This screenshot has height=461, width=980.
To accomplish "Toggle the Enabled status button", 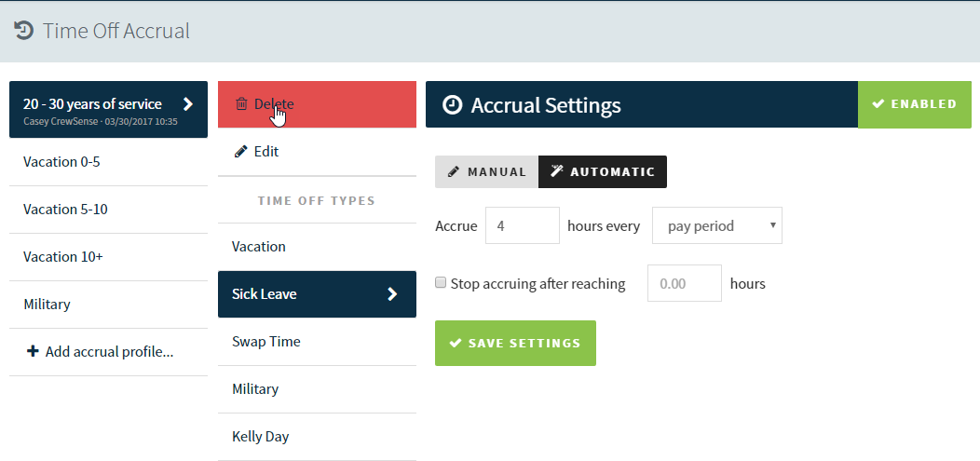I will click(x=915, y=104).
